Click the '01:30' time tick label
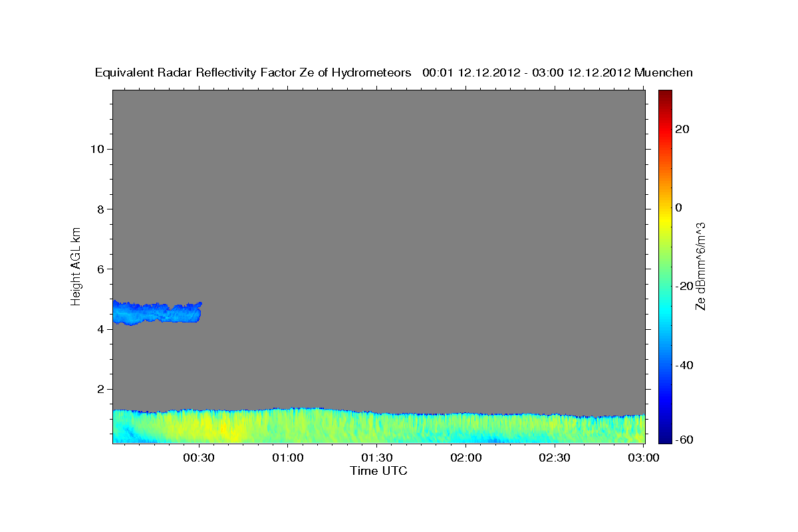This screenshot has height=532, width=798. [377, 458]
